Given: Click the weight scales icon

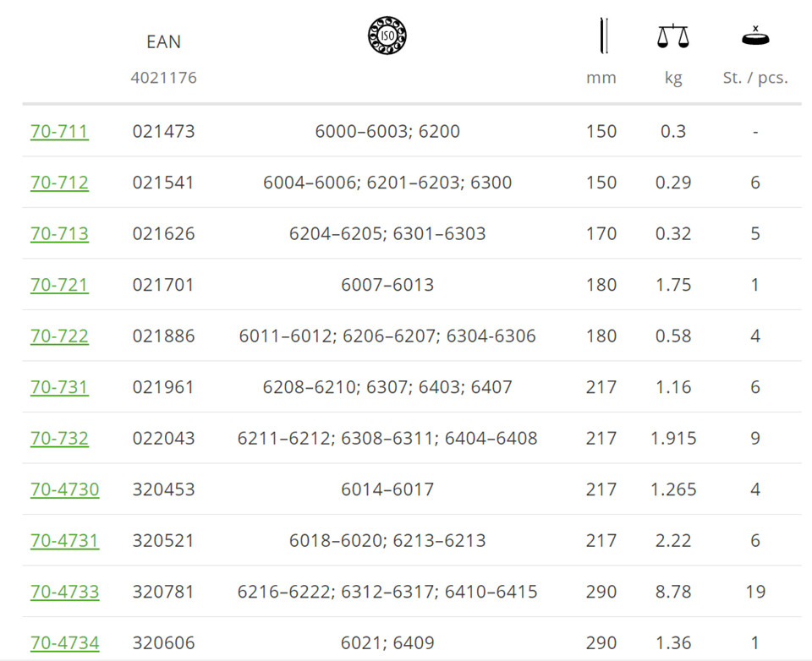Looking at the screenshot, I should [x=672, y=36].
